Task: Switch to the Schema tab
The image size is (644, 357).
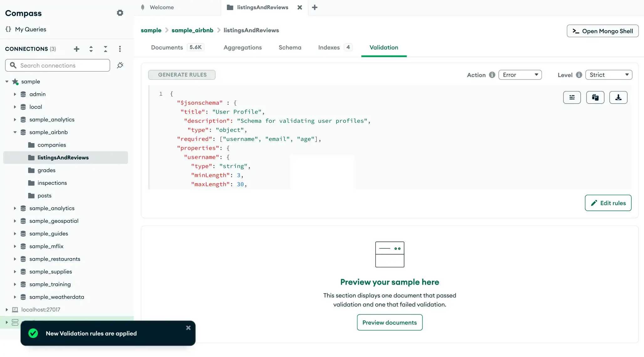Action: (290, 47)
